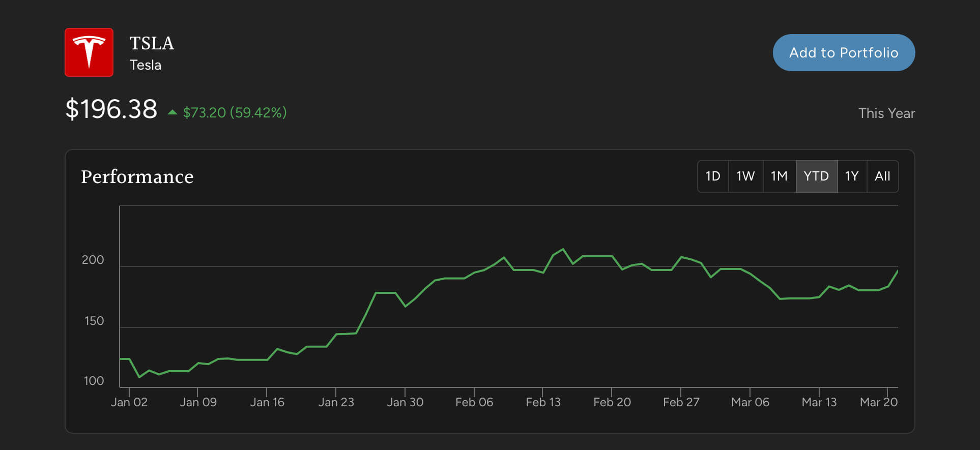Click the Mar 06 date label
The width and height of the screenshot is (980, 450).
pos(750,402)
